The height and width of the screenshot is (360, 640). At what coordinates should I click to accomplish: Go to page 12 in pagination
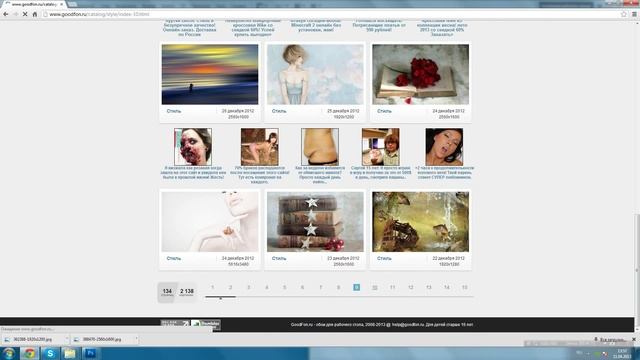click(411, 287)
